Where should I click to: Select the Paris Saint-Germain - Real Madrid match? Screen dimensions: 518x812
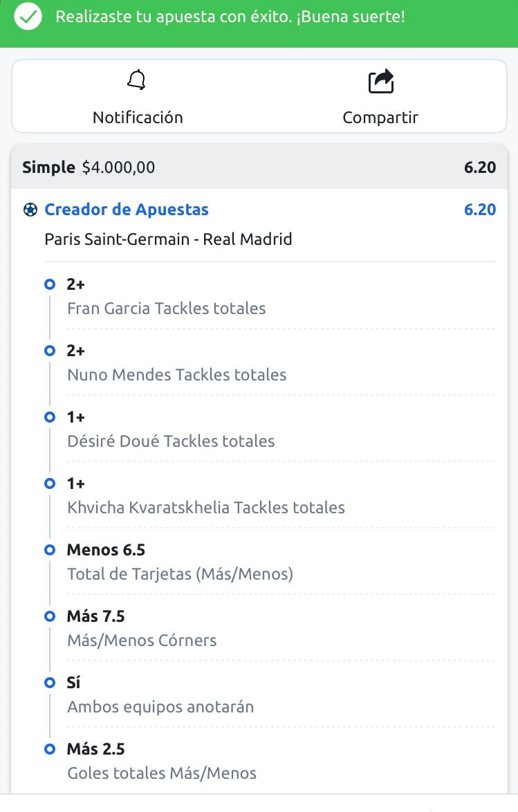click(168, 239)
